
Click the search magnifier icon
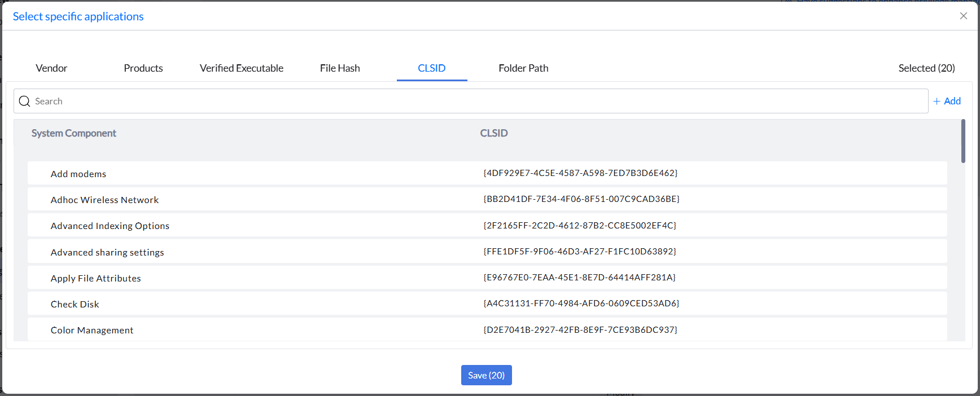coord(24,101)
